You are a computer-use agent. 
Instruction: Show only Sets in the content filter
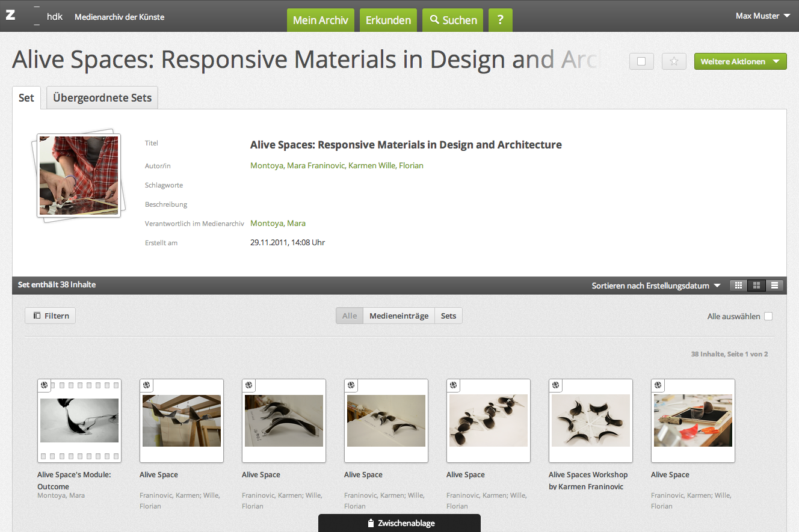pyautogui.click(x=448, y=316)
